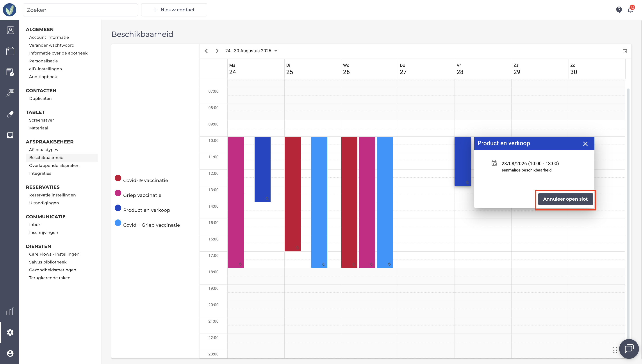The width and height of the screenshot is (642, 364).
Task: Close the Product en verkoop popup
Action: click(x=585, y=144)
